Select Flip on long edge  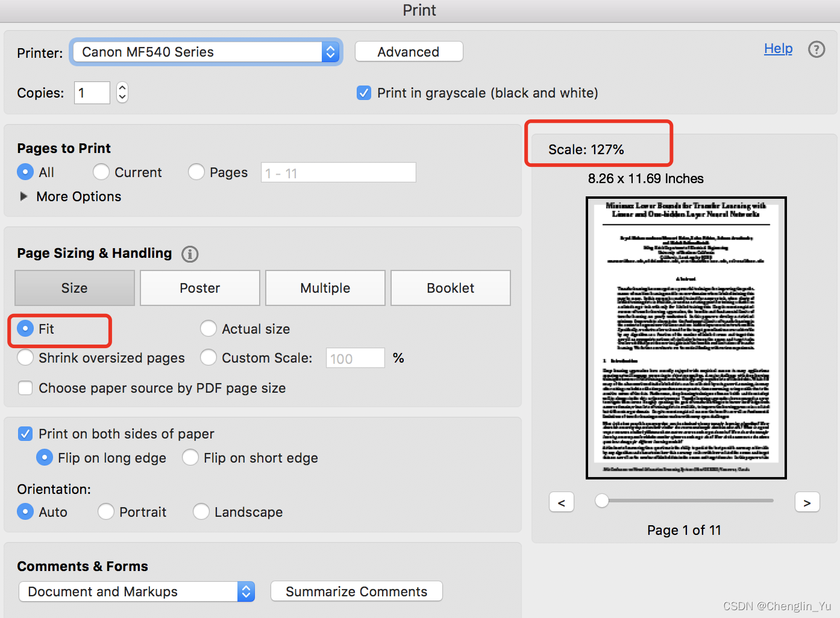45,458
